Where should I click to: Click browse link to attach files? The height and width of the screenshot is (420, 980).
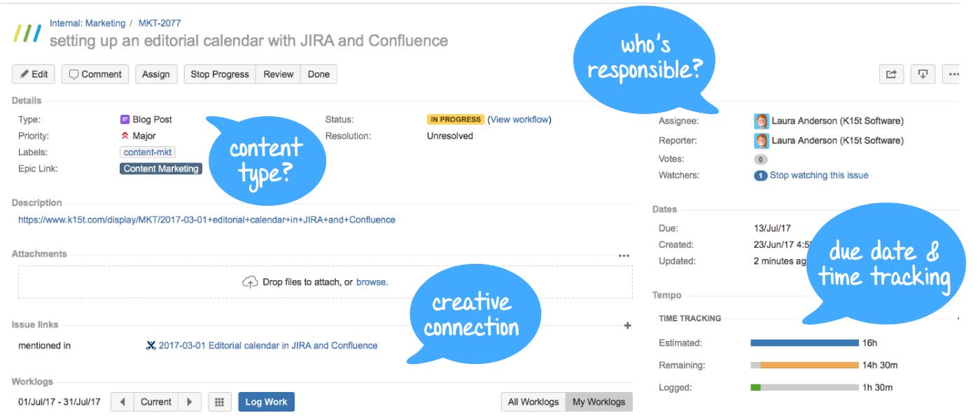[371, 282]
